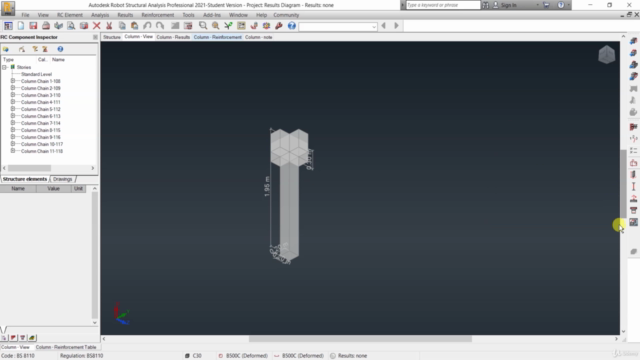Click the Value column header in properties table
This screenshot has width=640, height=360.
[53, 189]
